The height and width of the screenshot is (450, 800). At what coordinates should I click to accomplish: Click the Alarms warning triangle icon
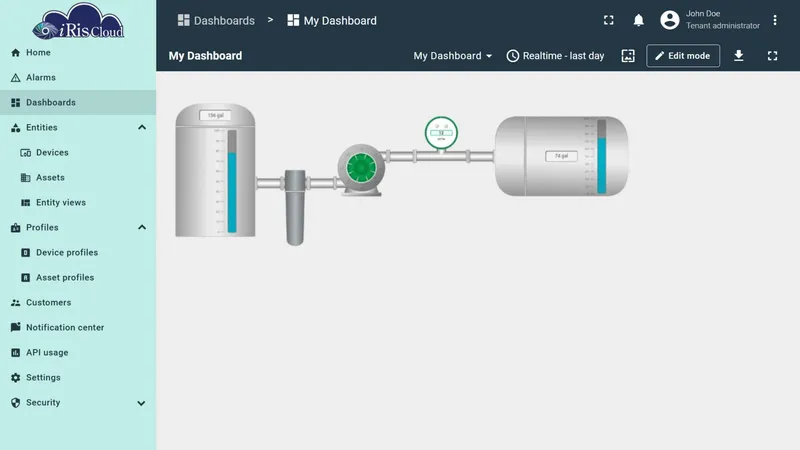[x=15, y=78]
